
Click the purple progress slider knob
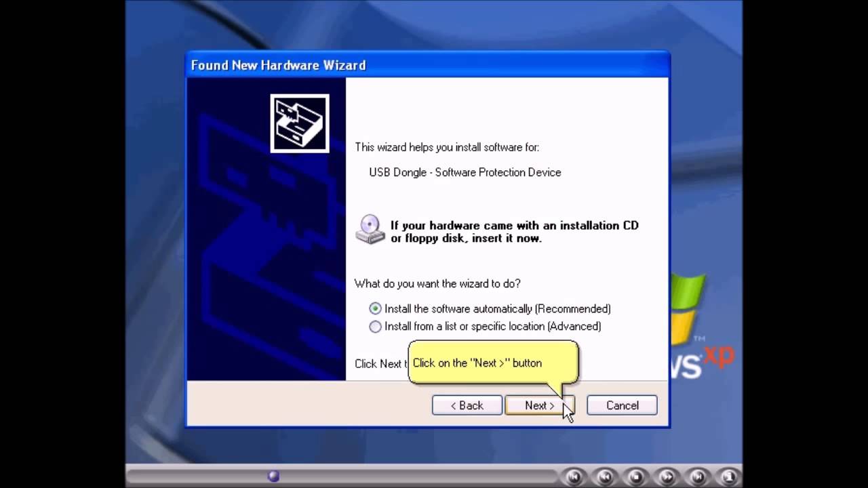pos(274,476)
